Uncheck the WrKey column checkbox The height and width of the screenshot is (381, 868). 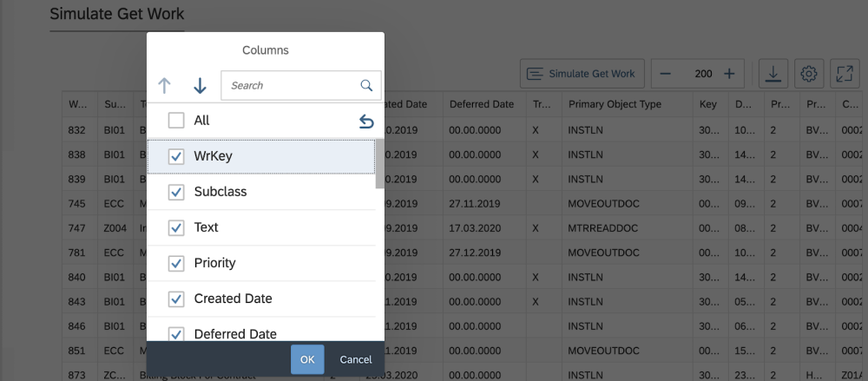(x=176, y=156)
